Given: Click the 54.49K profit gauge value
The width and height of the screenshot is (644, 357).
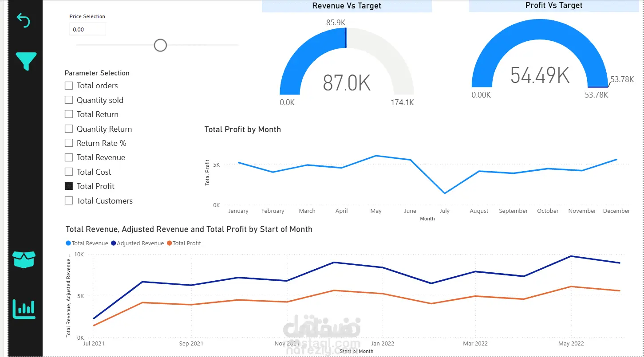Looking at the screenshot, I should click(x=540, y=75).
